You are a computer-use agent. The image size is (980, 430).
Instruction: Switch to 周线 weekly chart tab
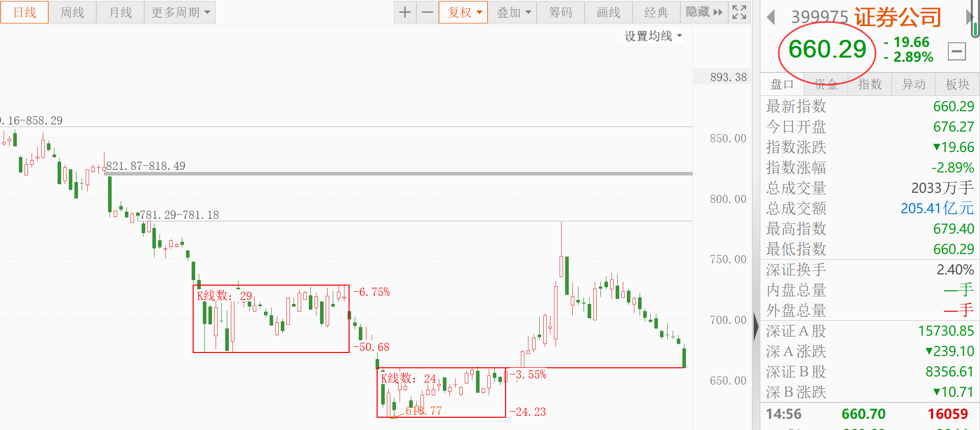click(72, 12)
